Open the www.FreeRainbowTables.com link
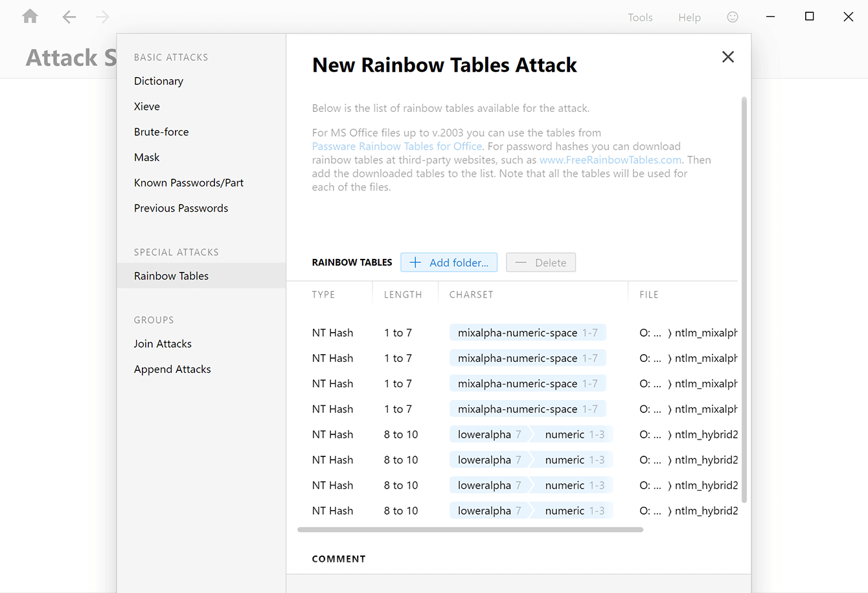 610,159
